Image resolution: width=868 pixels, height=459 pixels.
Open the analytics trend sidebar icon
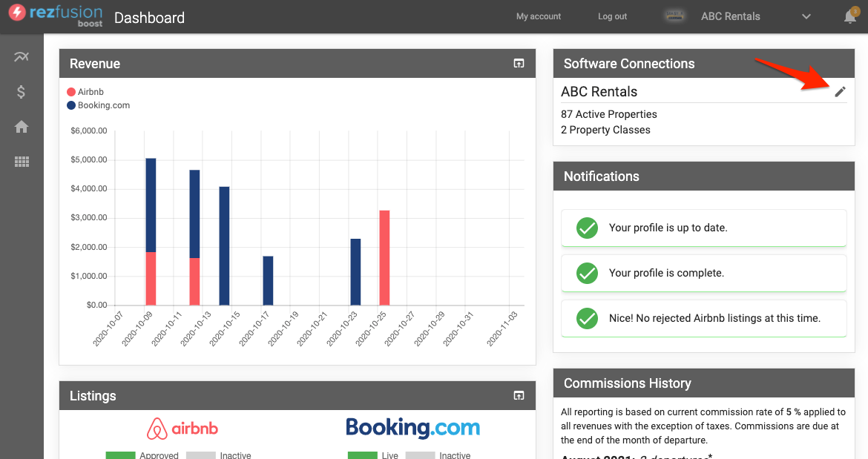click(x=21, y=56)
